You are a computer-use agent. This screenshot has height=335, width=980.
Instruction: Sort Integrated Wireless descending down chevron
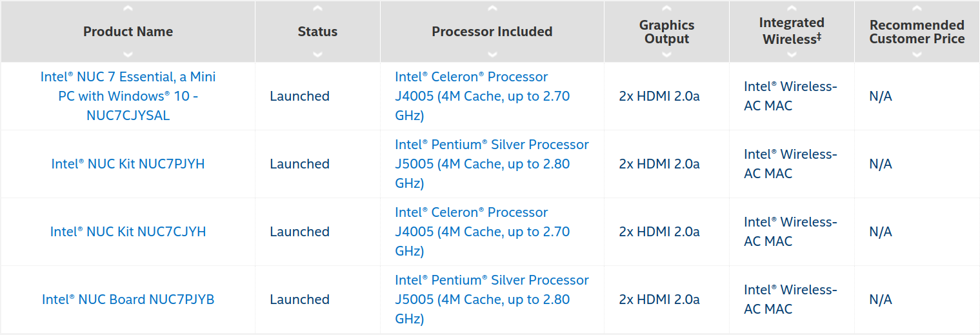pyautogui.click(x=792, y=54)
